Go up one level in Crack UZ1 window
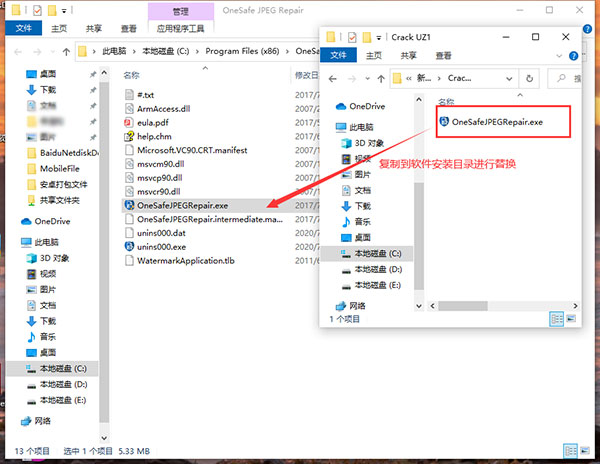This screenshot has width=600, height=464. (x=381, y=79)
